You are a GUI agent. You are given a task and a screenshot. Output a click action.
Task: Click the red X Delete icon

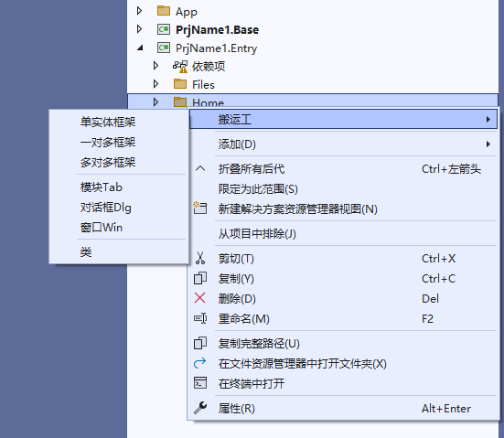point(200,298)
